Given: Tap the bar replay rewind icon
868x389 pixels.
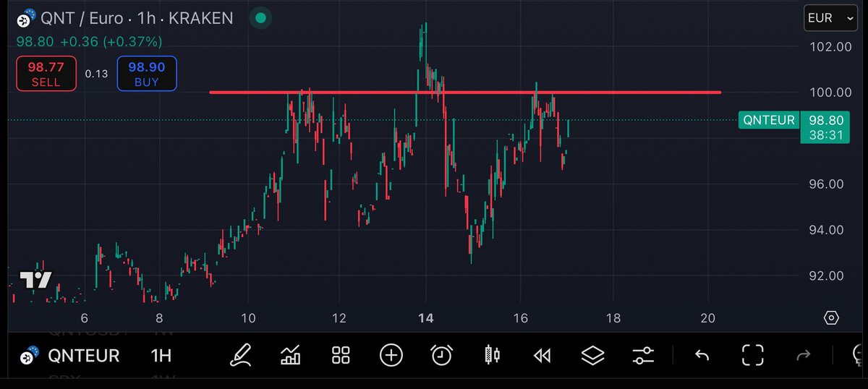Looking at the screenshot, I should click(542, 355).
